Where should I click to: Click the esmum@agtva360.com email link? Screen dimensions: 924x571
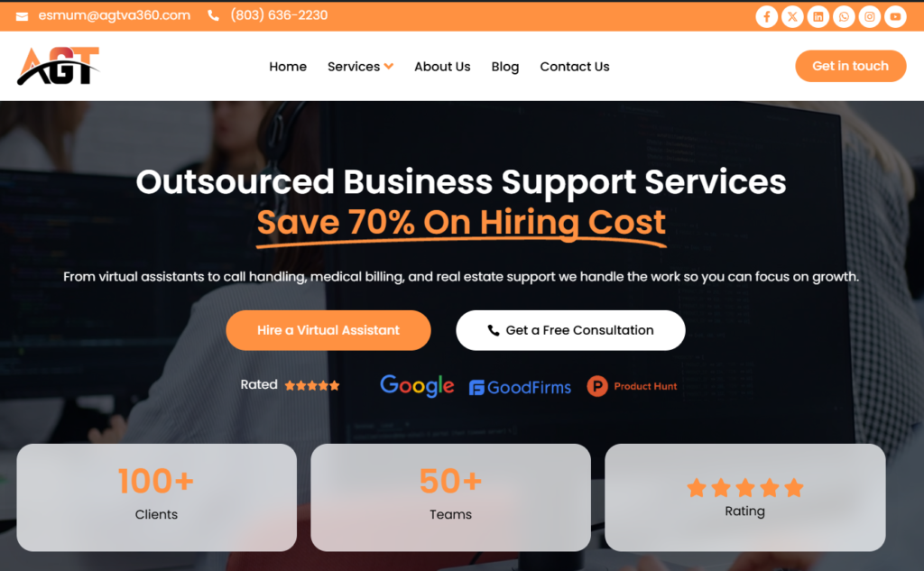pos(115,15)
